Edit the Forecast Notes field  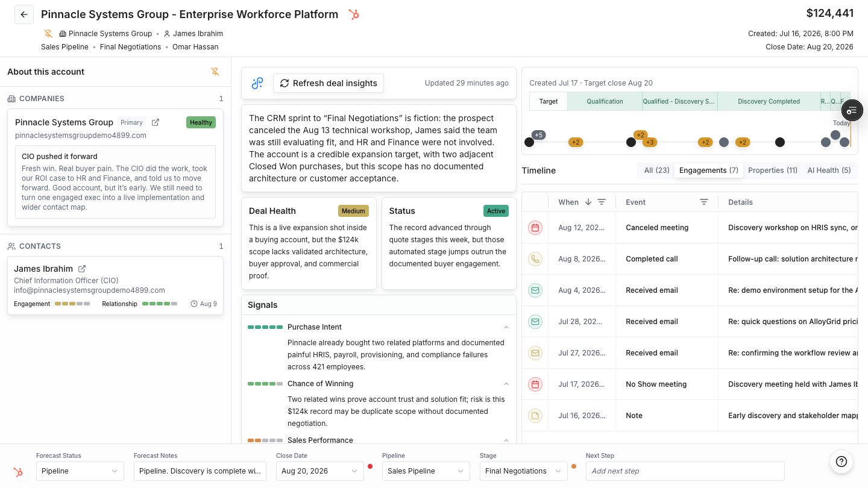pos(200,471)
